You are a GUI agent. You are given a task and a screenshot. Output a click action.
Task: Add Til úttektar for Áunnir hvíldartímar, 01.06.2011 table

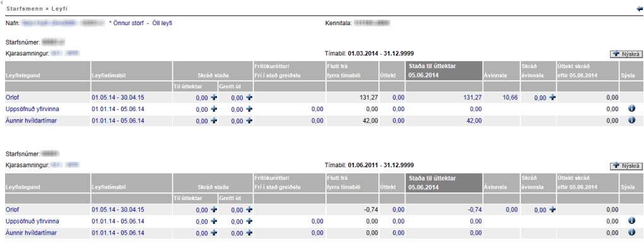[214, 233]
